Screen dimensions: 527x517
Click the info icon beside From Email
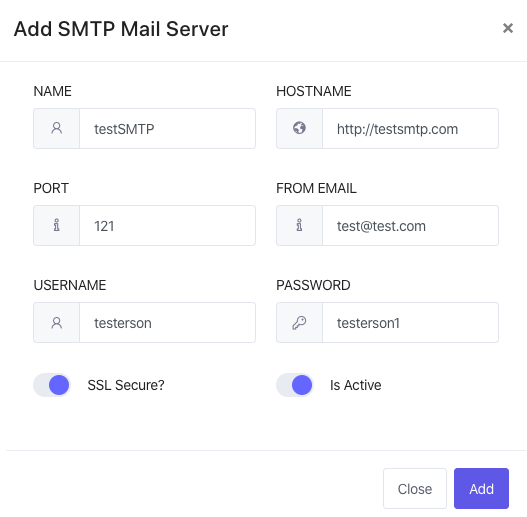299,225
